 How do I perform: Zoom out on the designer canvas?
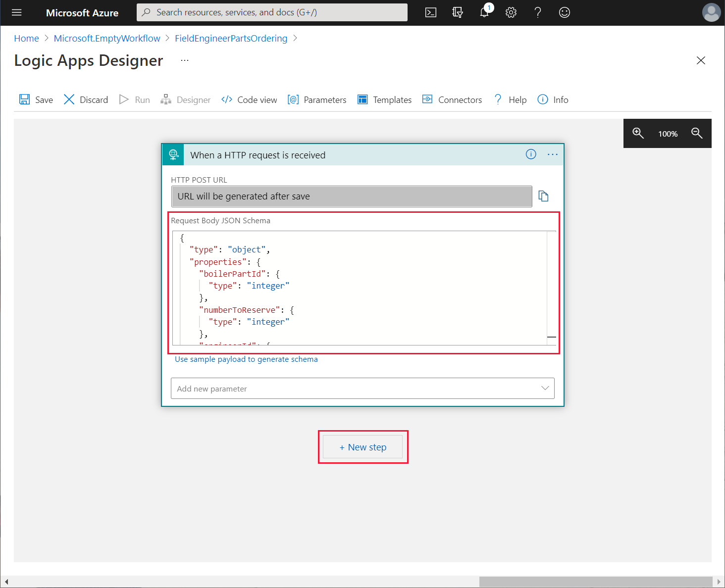[697, 133]
